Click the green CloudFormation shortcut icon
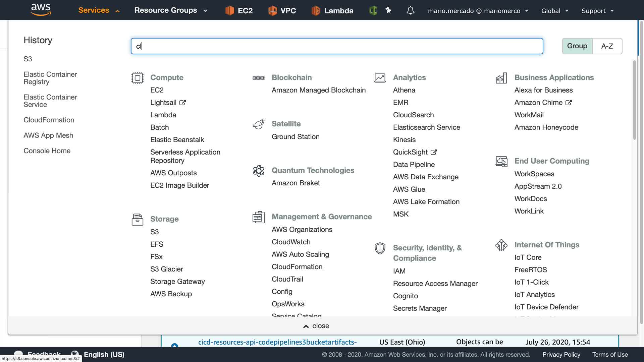 (x=373, y=11)
